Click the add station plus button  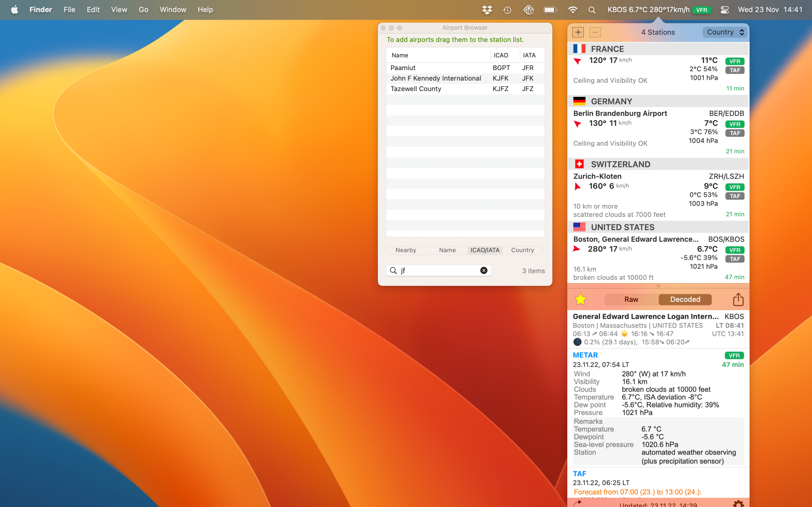578,32
